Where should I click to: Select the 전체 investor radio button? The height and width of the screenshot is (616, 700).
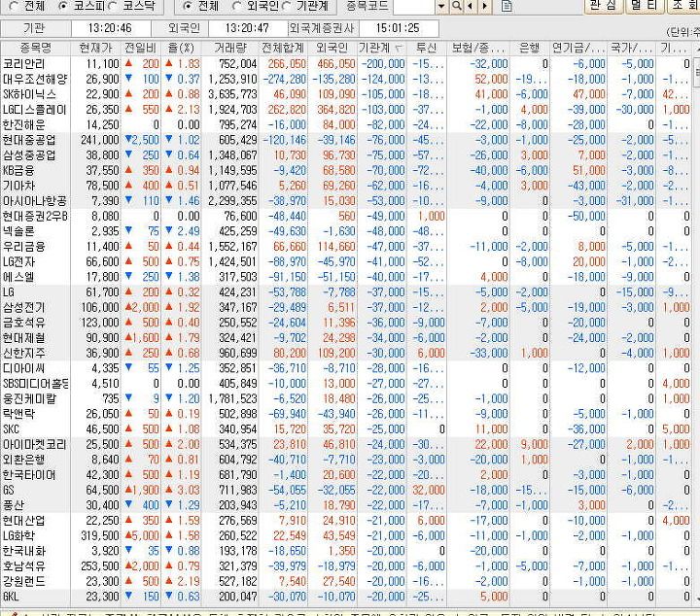pyautogui.click(x=188, y=6)
